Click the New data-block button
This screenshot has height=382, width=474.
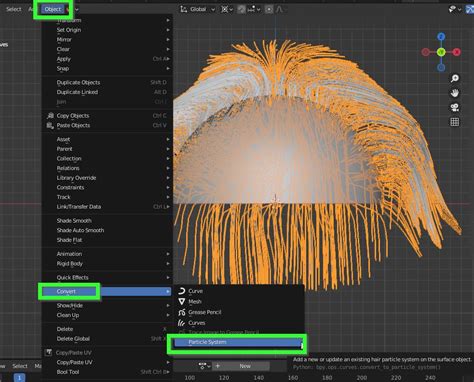(x=242, y=366)
